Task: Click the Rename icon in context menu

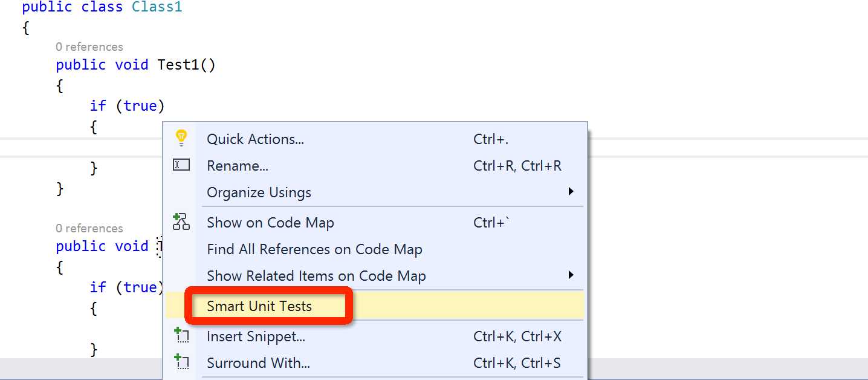Action: [x=181, y=165]
